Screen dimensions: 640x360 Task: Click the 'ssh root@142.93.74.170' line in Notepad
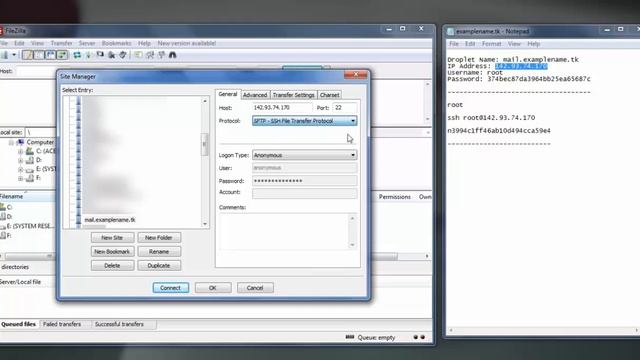491,118
